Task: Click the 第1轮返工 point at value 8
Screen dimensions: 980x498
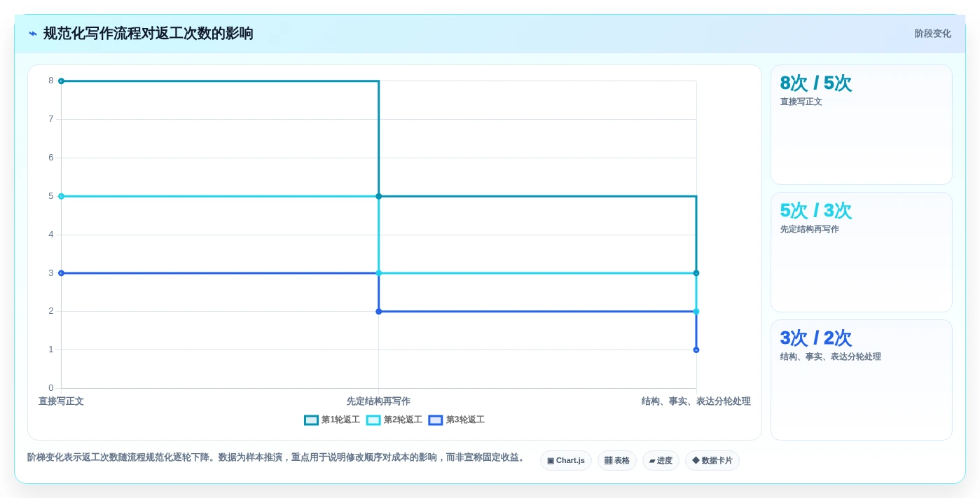Action: 61,81
